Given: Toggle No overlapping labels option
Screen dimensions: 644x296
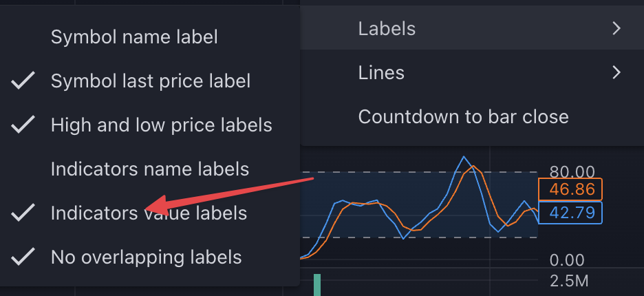Looking at the screenshot, I should pyautogui.click(x=146, y=257).
